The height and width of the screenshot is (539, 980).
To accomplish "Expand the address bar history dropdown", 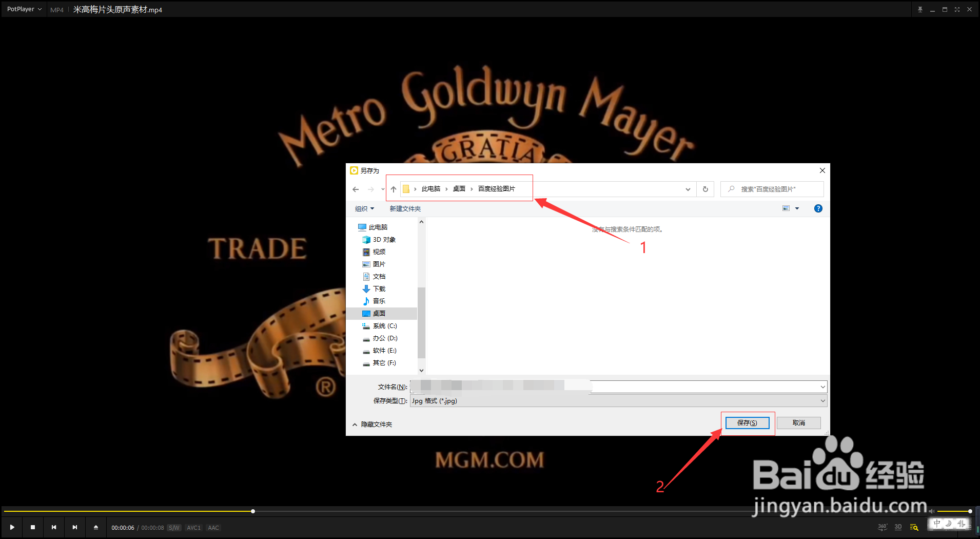I will 688,189.
